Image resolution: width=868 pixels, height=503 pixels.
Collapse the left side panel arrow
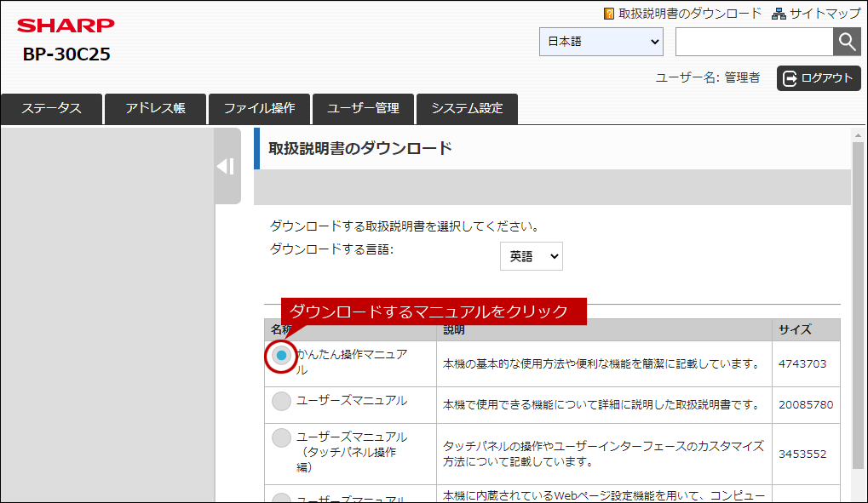pos(227,166)
